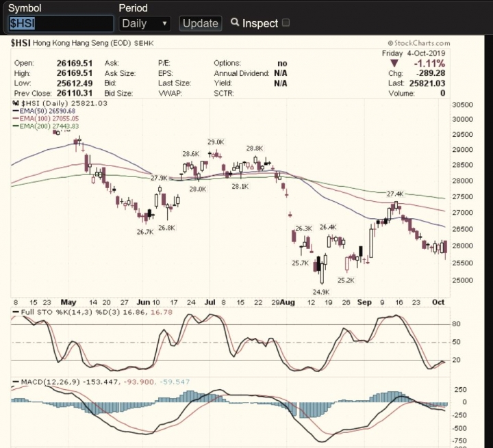493x448 pixels.
Task: Click the 25.2K price label
Action: click(x=346, y=280)
